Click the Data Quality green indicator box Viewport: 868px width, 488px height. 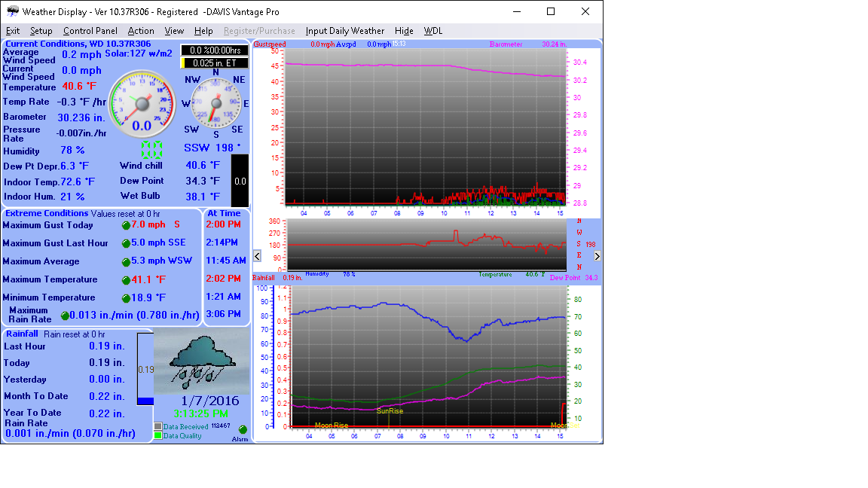point(158,435)
